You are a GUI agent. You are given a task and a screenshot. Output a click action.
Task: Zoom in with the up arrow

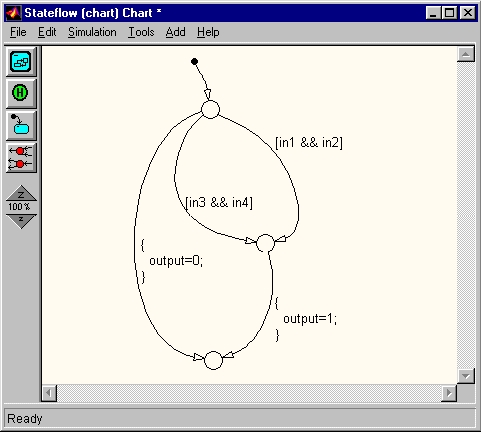click(21, 193)
